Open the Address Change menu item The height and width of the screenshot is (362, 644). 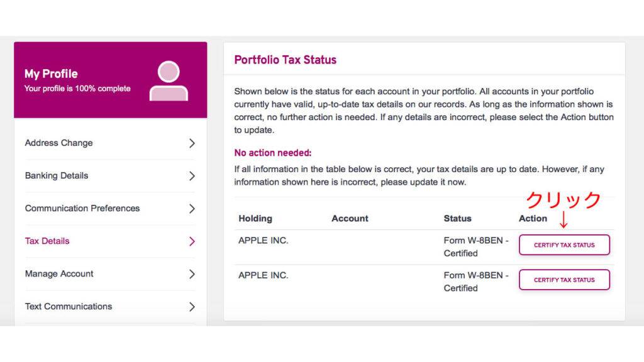(x=110, y=143)
